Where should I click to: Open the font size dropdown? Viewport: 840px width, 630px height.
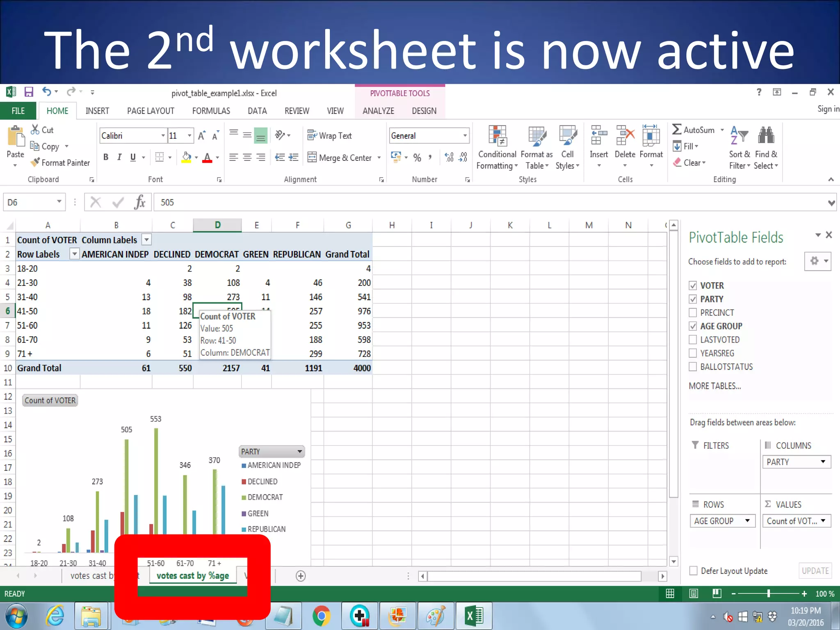click(189, 135)
